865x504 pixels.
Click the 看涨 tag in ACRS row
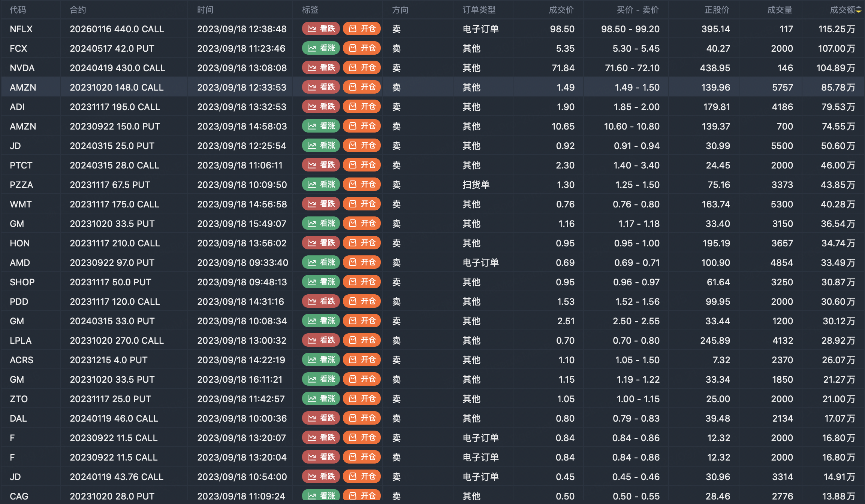click(321, 360)
